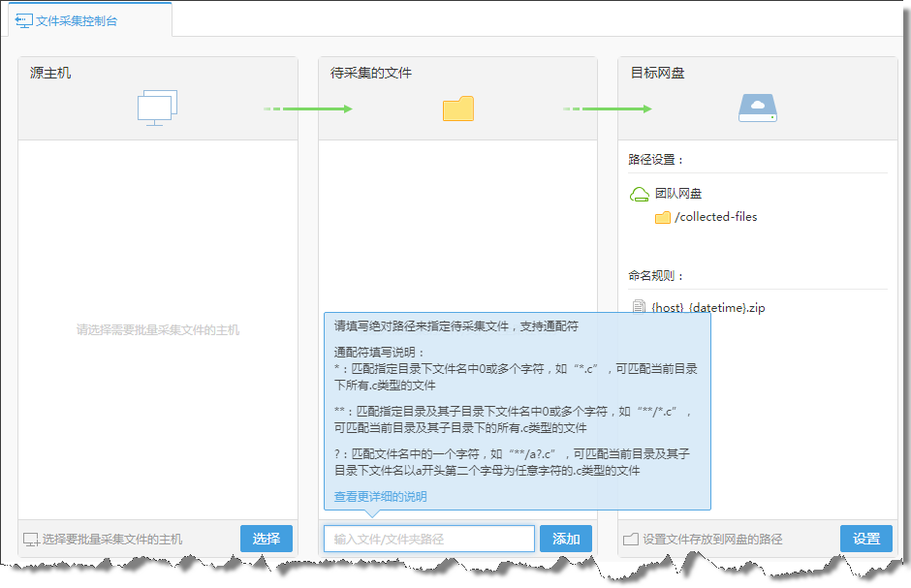Click the yellow folder icon under 待采集的文件
911x588 pixels.
point(457,108)
